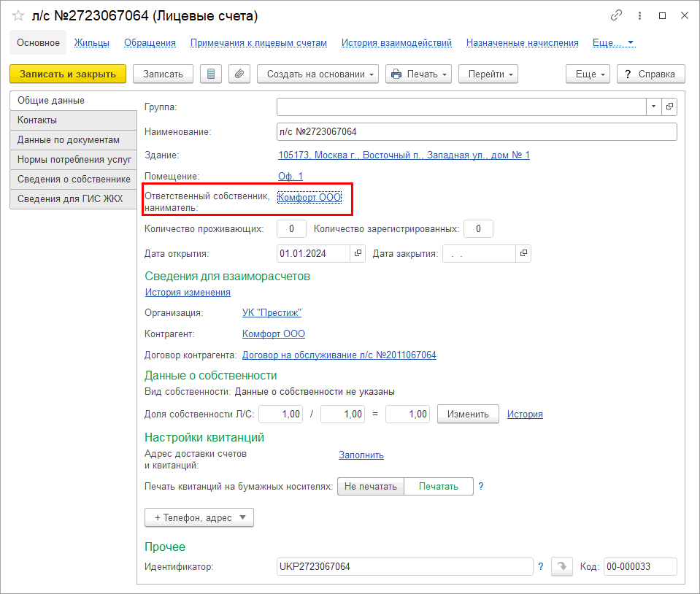
Task: Select Данные по документам side tab
Action: (x=73, y=139)
